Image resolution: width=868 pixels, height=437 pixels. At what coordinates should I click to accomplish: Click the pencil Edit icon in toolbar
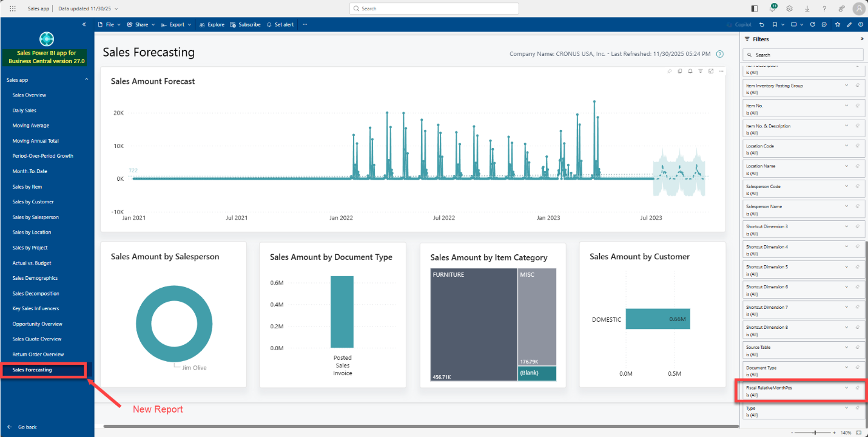pos(849,24)
